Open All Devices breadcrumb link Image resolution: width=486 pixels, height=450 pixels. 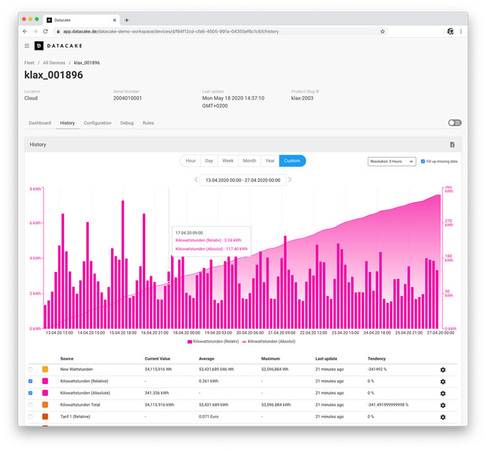pos(54,63)
